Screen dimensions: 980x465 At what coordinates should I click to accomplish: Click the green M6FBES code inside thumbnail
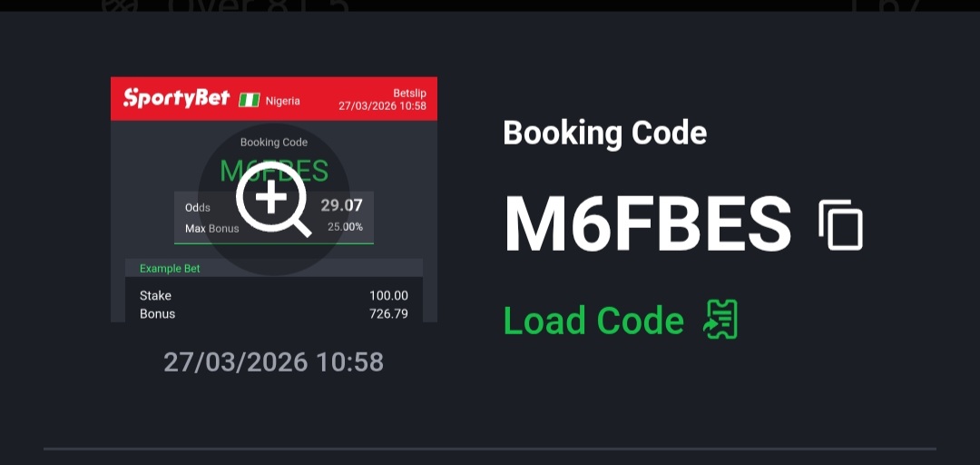click(274, 170)
